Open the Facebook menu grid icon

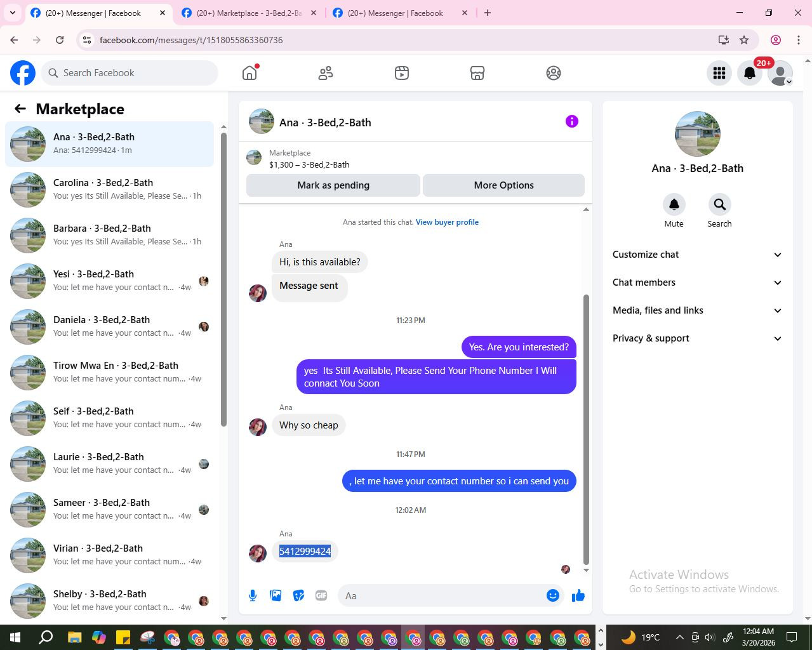point(719,73)
